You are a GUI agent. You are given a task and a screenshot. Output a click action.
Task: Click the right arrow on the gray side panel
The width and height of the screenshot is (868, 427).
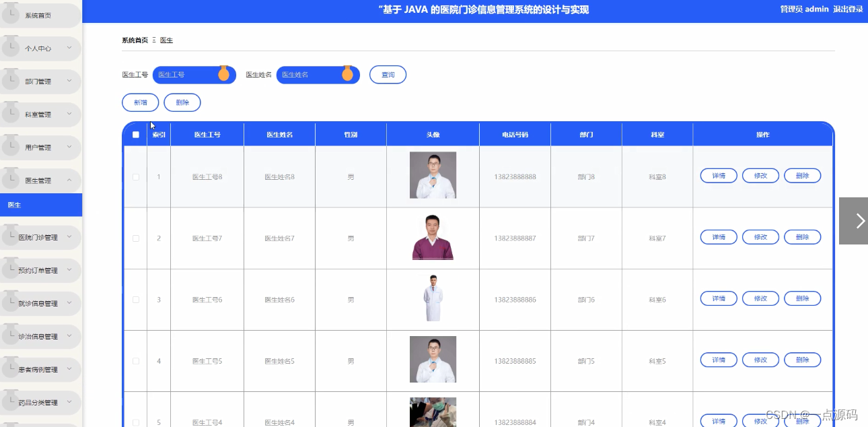coord(860,221)
